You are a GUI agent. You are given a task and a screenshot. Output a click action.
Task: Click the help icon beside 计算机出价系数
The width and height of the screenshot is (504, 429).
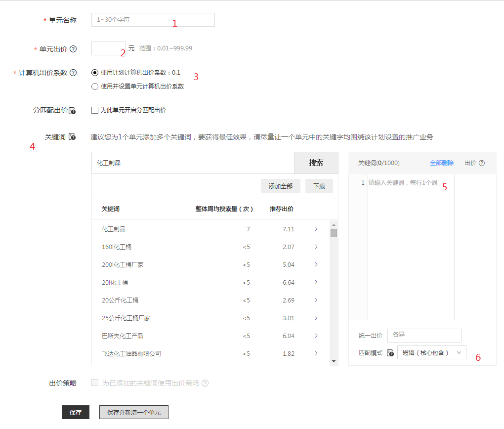tap(72, 72)
